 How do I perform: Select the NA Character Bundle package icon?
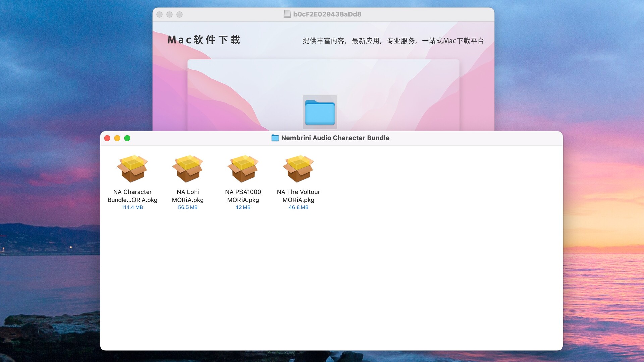click(132, 169)
